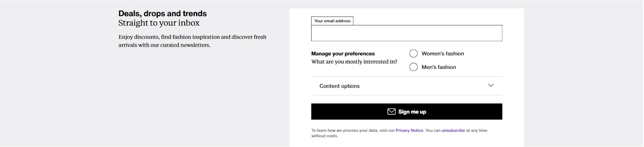Select the Men's fashion radio button
644x147 pixels.
(x=413, y=67)
